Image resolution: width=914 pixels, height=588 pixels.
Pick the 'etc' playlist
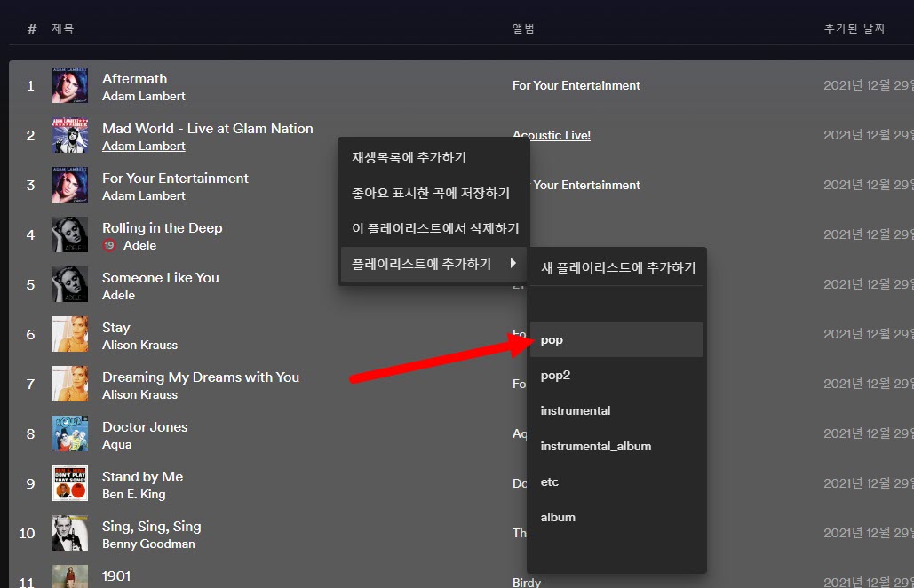point(616,482)
